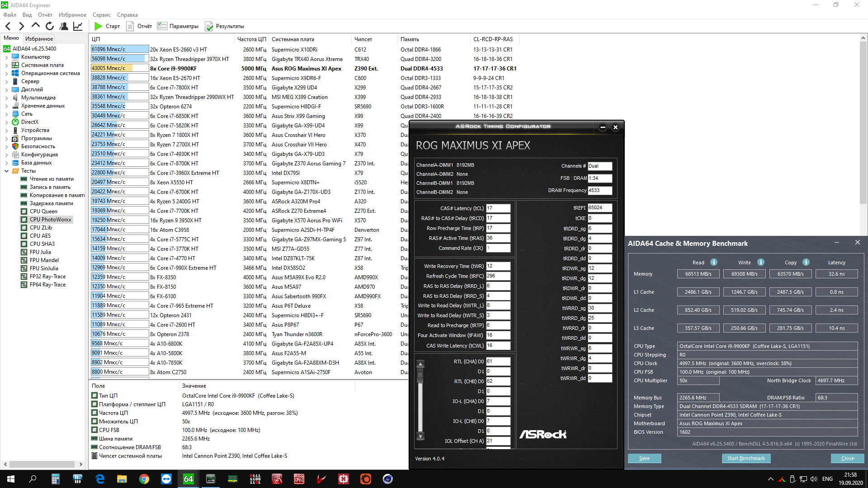
Task: Switch to the Избранное tab
Action: pos(39,39)
